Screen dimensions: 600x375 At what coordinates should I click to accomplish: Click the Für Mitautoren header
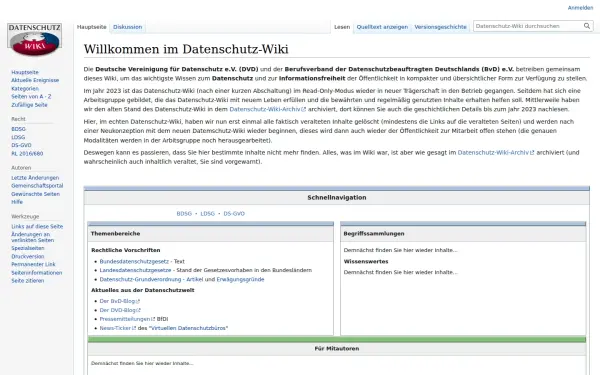(x=337, y=349)
